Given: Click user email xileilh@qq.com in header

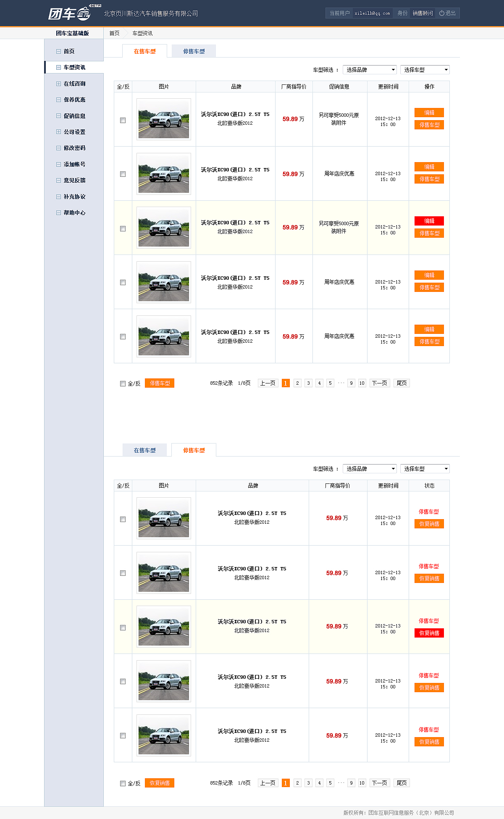Looking at the screenshot, I should click(372, 13).
